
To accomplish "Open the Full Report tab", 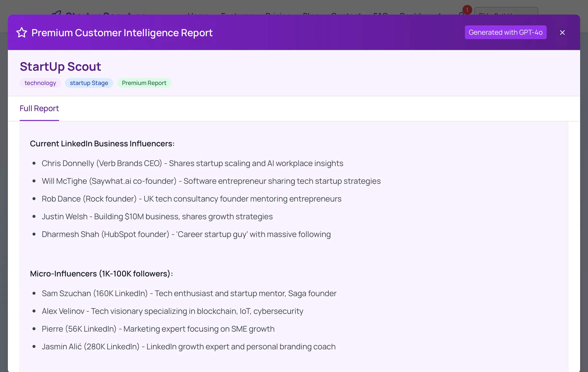I will [x=39, y=108].
